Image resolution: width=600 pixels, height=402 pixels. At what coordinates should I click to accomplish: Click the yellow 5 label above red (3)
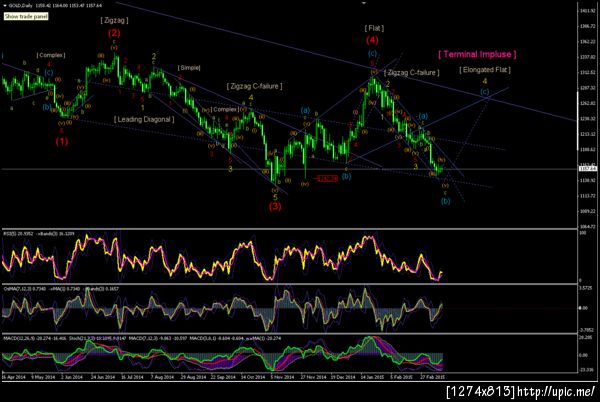275,197
